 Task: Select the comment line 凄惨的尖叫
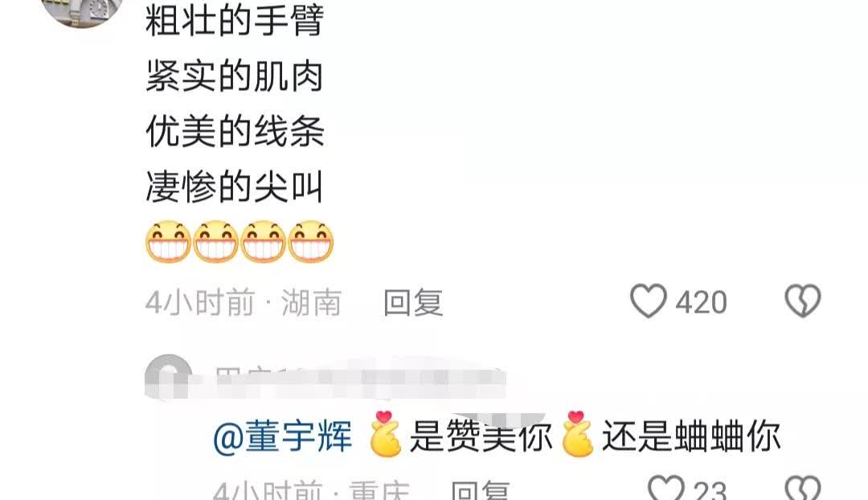click(x=234, y=186)
